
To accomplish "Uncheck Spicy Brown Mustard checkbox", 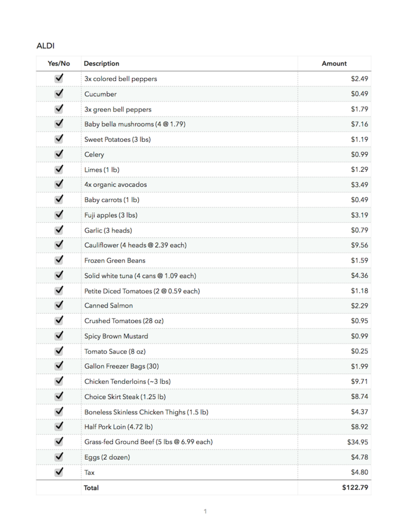I will point(59,336).
